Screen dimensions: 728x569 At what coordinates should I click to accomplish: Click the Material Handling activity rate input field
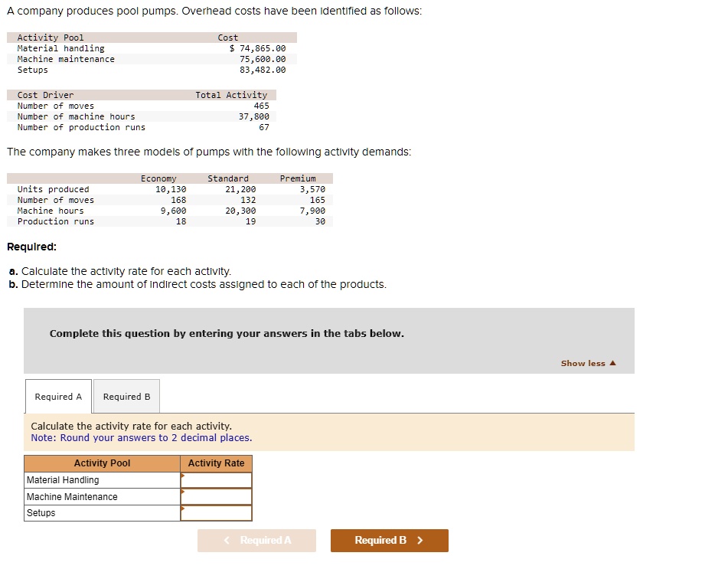click(x=217, y=480)
